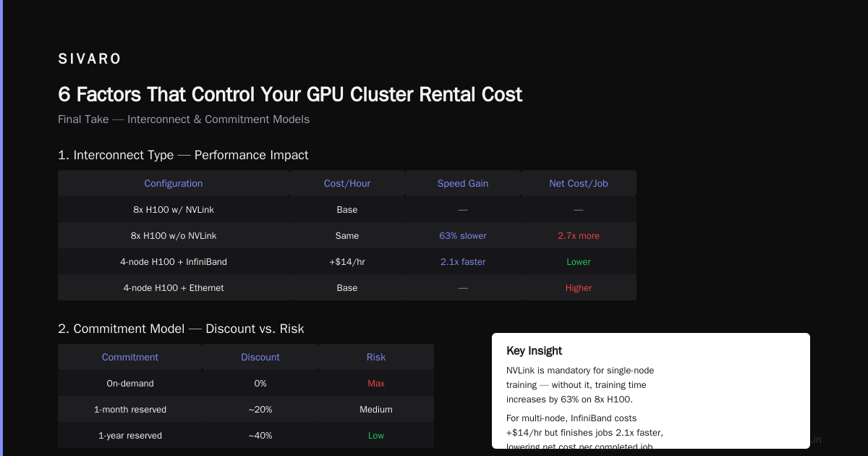Click the 1-month reserved row

[246, 409]
